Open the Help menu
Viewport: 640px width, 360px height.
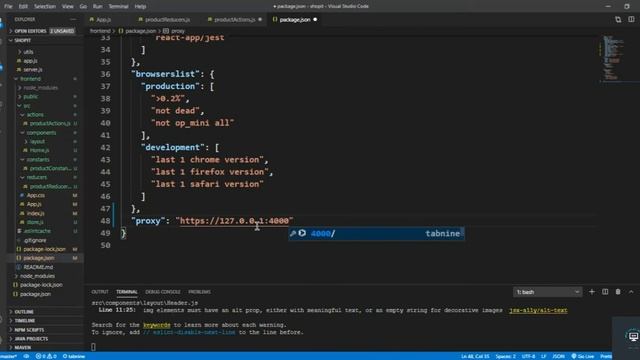coord(140,7)
